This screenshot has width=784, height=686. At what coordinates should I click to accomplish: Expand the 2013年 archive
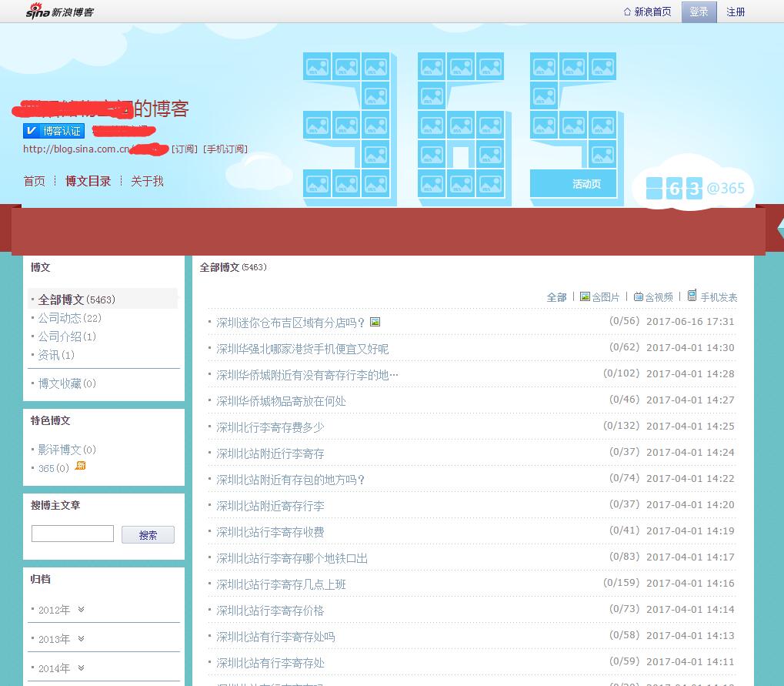click(81, 639)
